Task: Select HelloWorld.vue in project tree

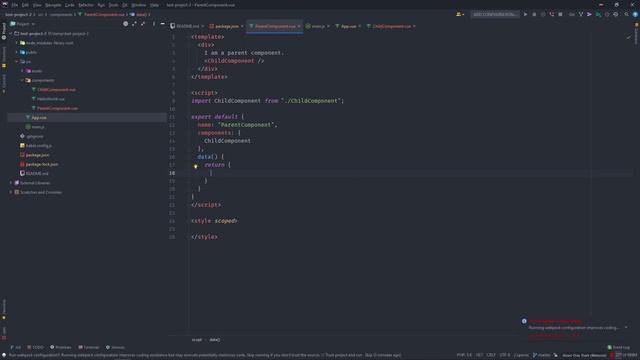Action: (51, 99)
